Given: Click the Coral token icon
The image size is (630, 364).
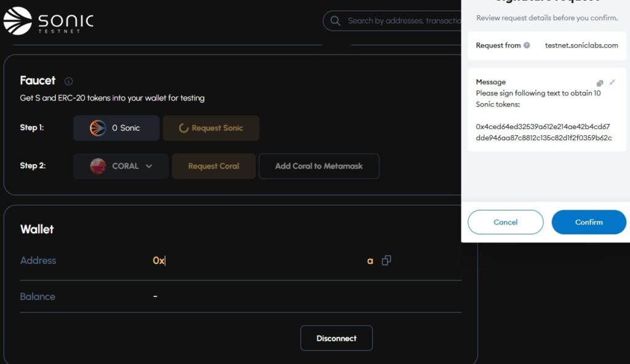Looking at the screenshot, I should pyautogui.click(x=98, y=166).
